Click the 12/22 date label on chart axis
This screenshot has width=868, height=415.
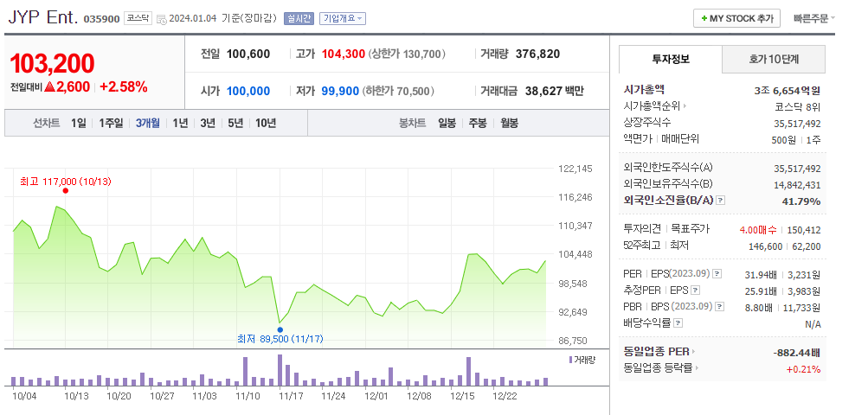point(503,396)
